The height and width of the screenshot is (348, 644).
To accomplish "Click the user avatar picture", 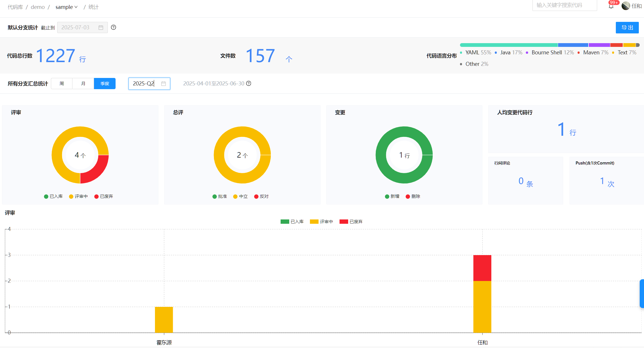I will click(626, 6).
